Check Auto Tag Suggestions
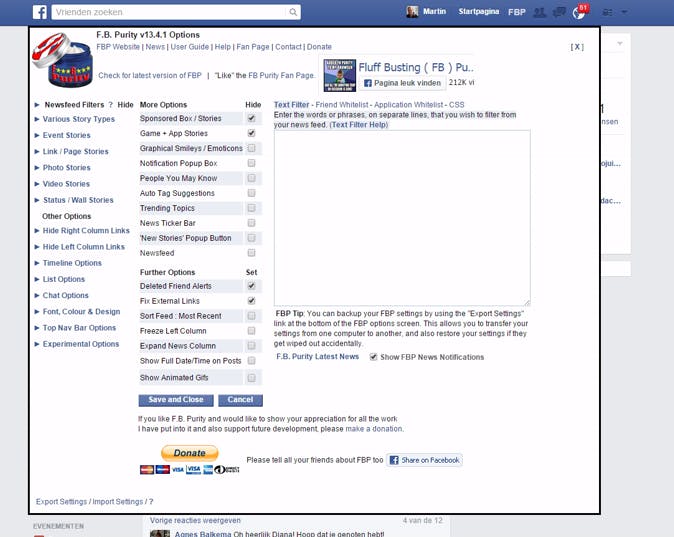 pyautogui.click(x=251, y=193)
